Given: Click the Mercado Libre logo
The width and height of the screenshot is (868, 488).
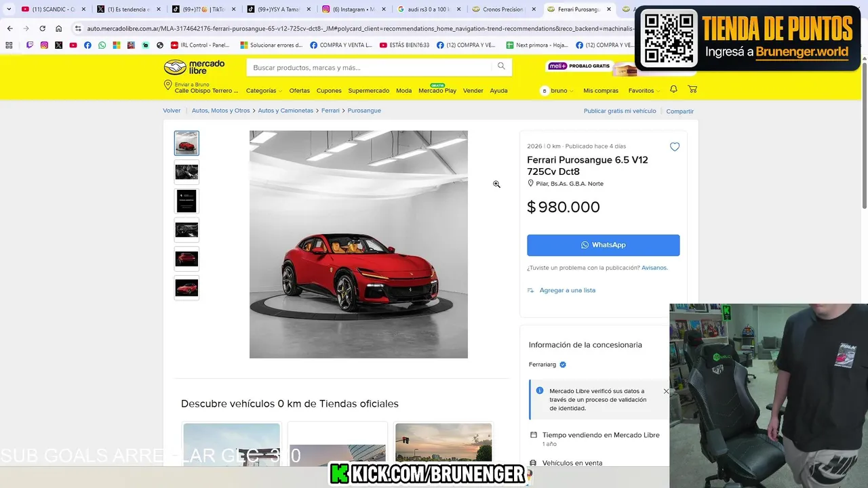Looking at the screenshot, I should click(x=194, y=67).
